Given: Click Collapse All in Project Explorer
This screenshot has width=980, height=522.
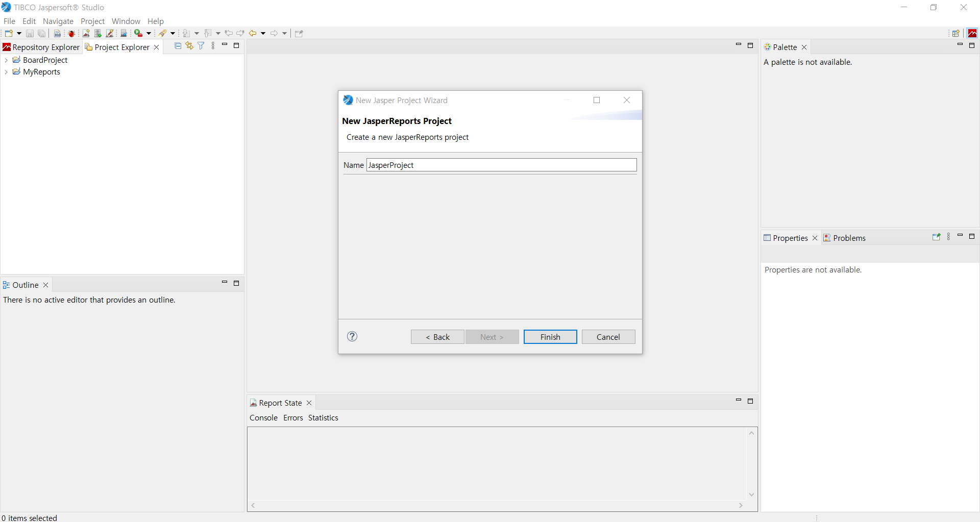Looking at the screenshot, I should [178, 46].
